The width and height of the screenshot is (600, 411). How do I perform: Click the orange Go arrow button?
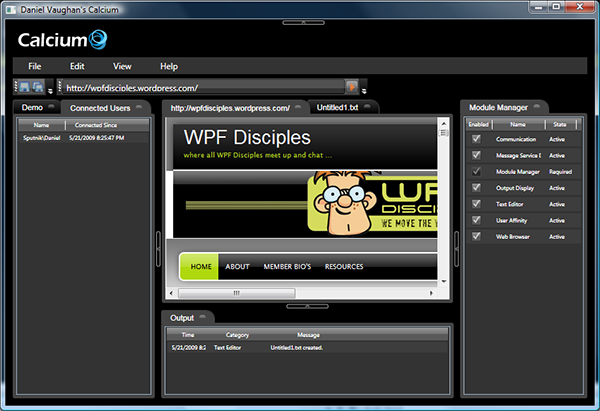point(351,87)
